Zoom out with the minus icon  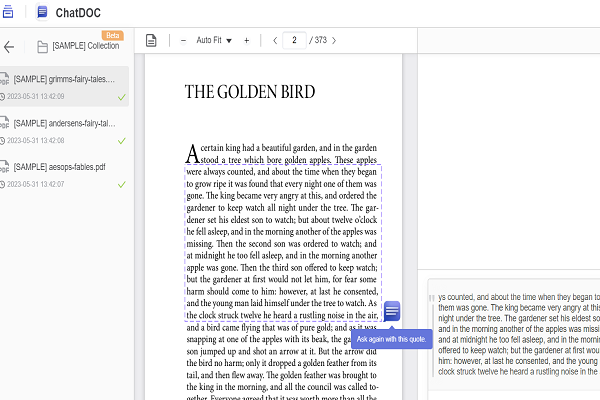coord(183,40)
